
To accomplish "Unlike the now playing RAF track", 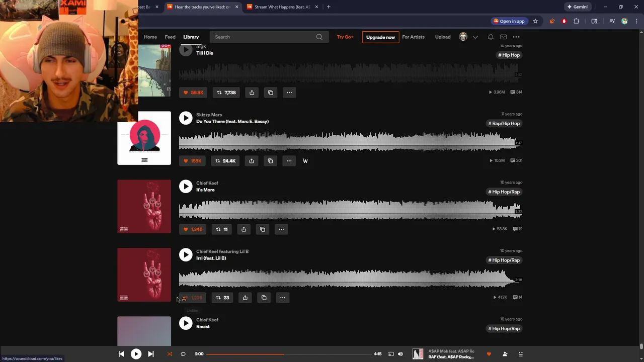I will pyautogui.click(x=489, y=354).
